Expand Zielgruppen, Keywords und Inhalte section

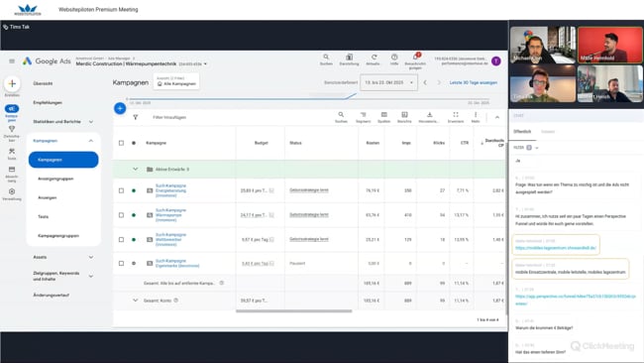pyautogui.click(x=91, y=277)
